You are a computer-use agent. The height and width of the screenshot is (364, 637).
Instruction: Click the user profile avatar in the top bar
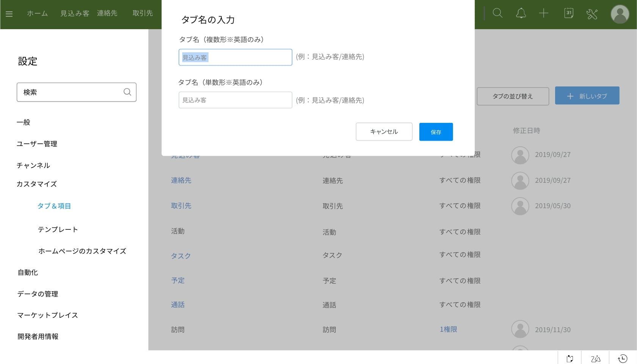(x=620, y=14)
